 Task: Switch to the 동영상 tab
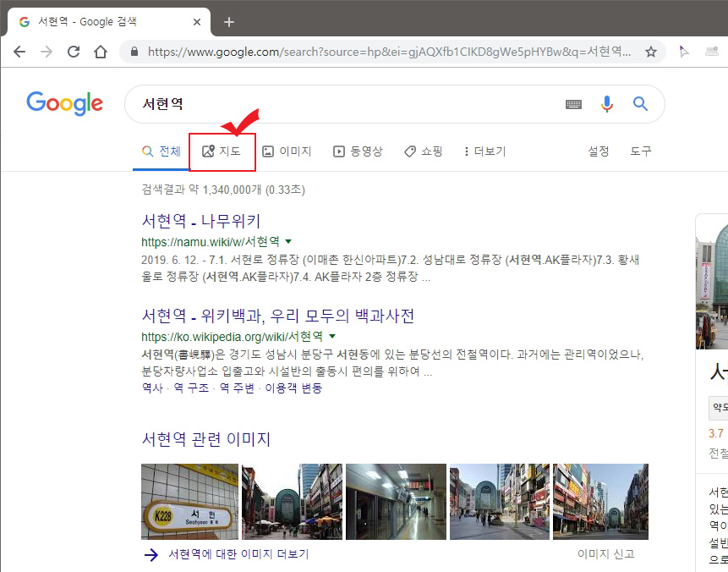(x=358, y=151)
